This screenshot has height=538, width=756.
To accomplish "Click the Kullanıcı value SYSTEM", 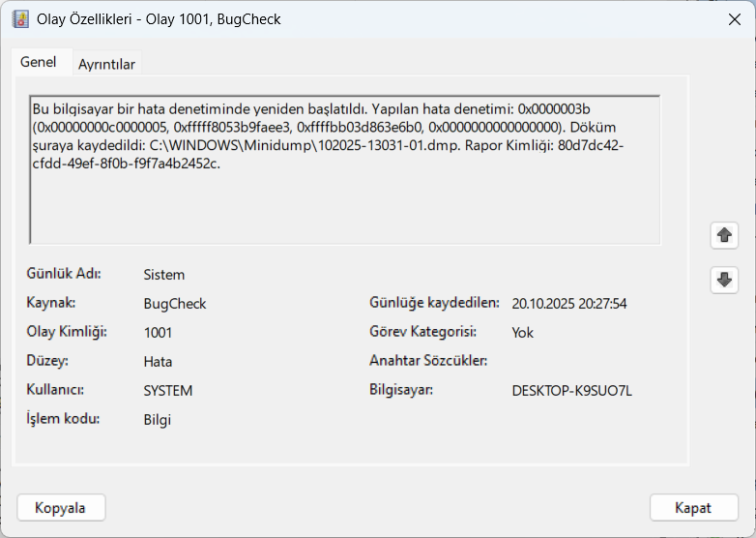I will 168,390.
